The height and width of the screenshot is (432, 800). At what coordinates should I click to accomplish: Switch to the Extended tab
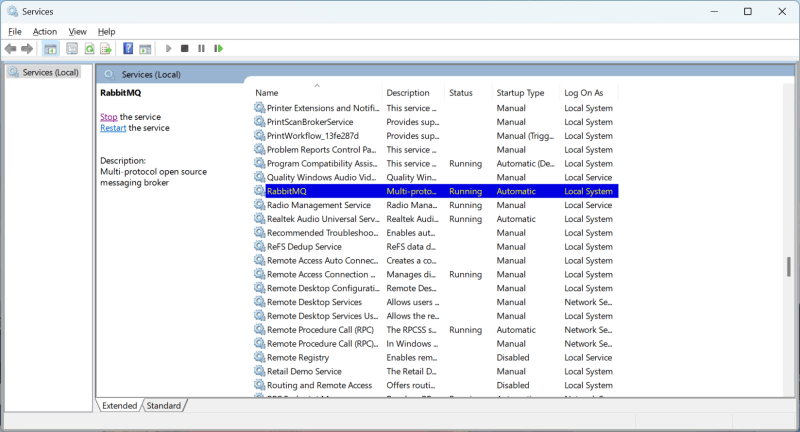(x=119, y=405)
